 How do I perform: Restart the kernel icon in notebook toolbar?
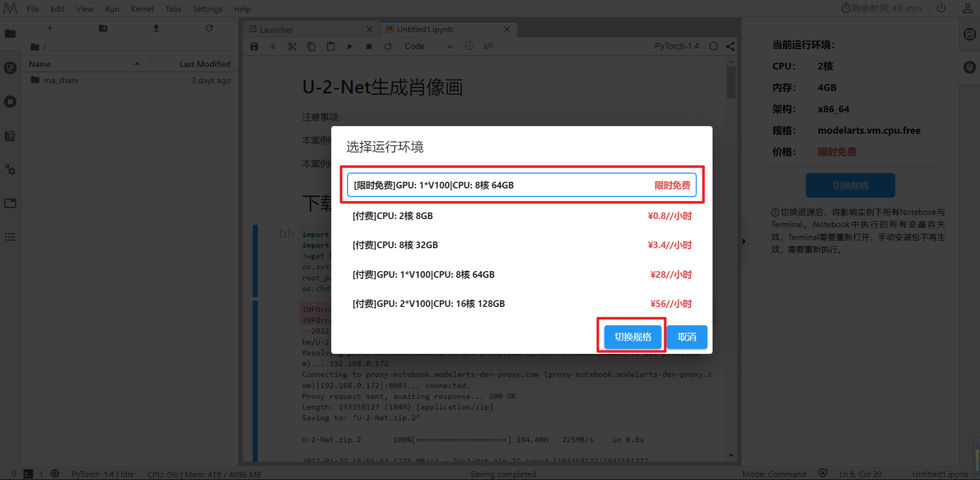coord(388,46)
